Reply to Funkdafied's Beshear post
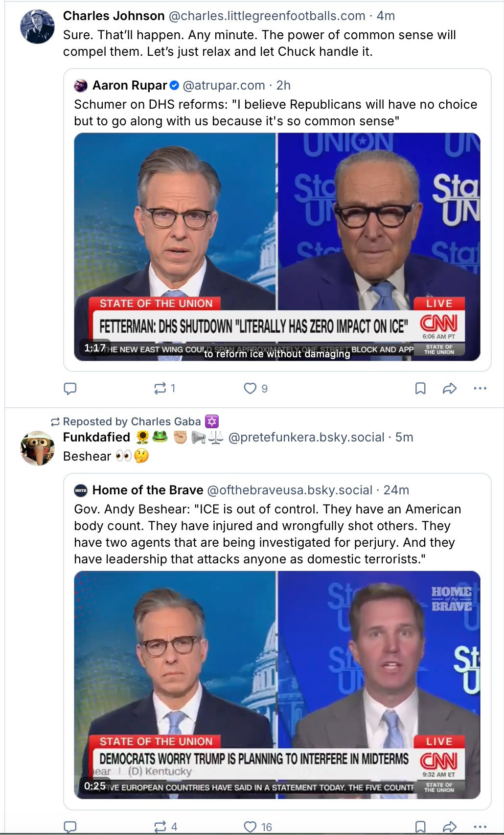The width and height of the screenshot is (504, 835). [x=70, y=827]
